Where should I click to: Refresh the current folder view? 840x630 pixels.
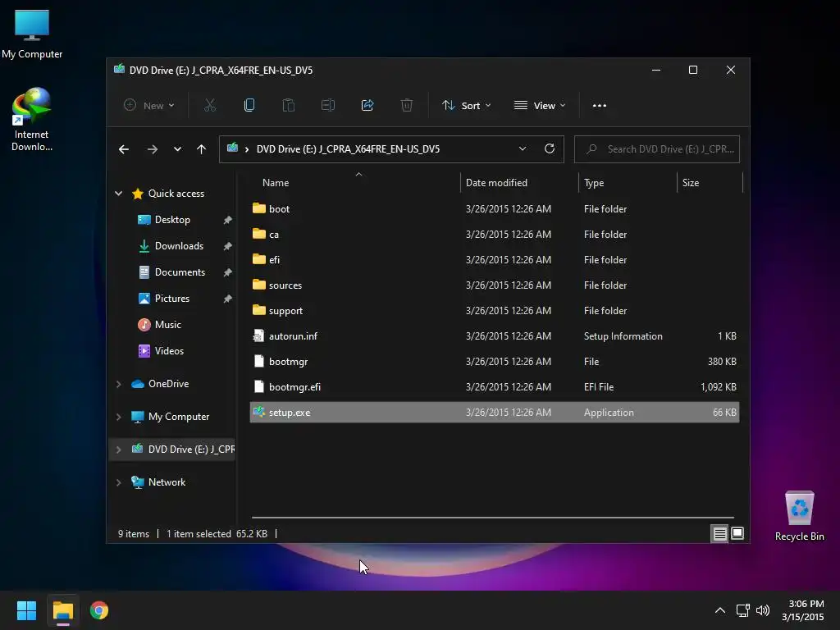550,149
